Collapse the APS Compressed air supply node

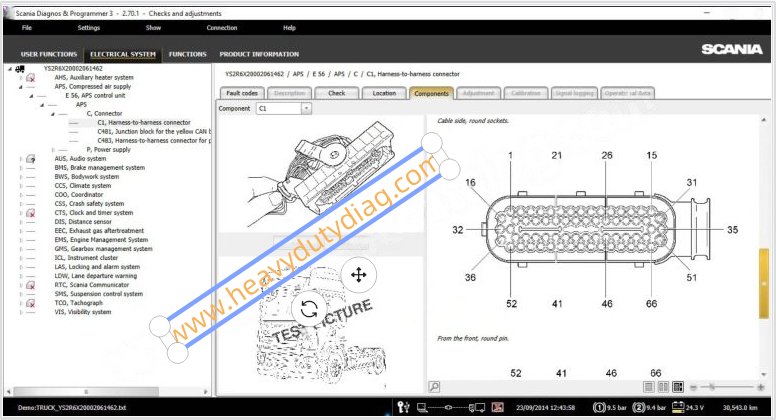21,87
